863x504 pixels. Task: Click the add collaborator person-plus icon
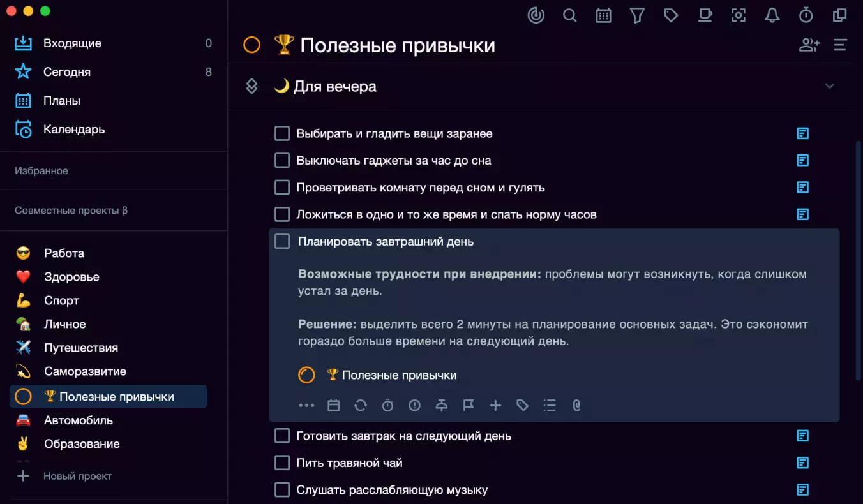[x=809, y=45]
